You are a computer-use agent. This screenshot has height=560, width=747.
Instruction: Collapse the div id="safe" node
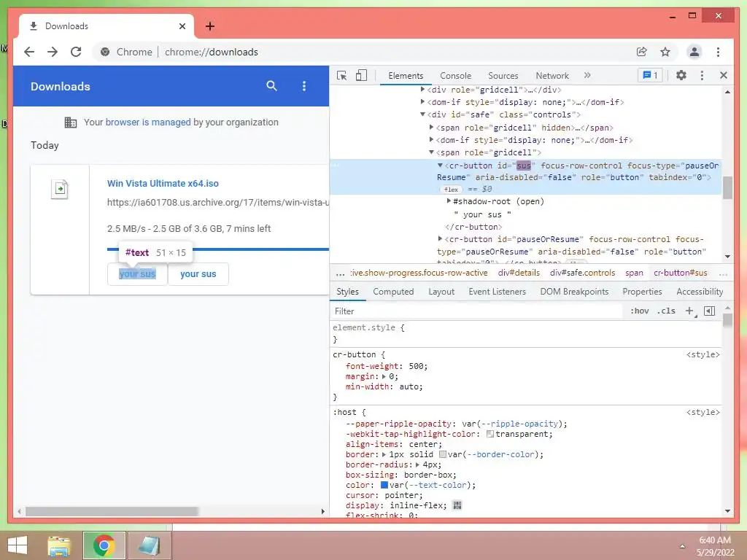422,114
